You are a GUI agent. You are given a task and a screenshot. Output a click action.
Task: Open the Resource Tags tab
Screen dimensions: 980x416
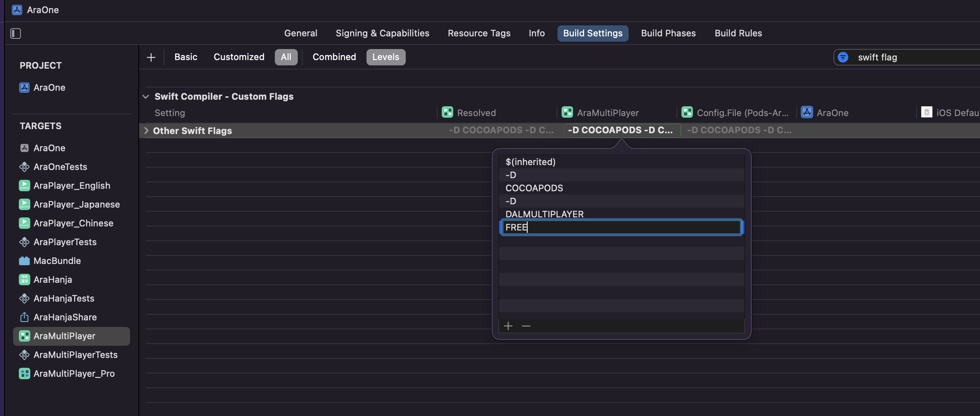click(479, 33)
